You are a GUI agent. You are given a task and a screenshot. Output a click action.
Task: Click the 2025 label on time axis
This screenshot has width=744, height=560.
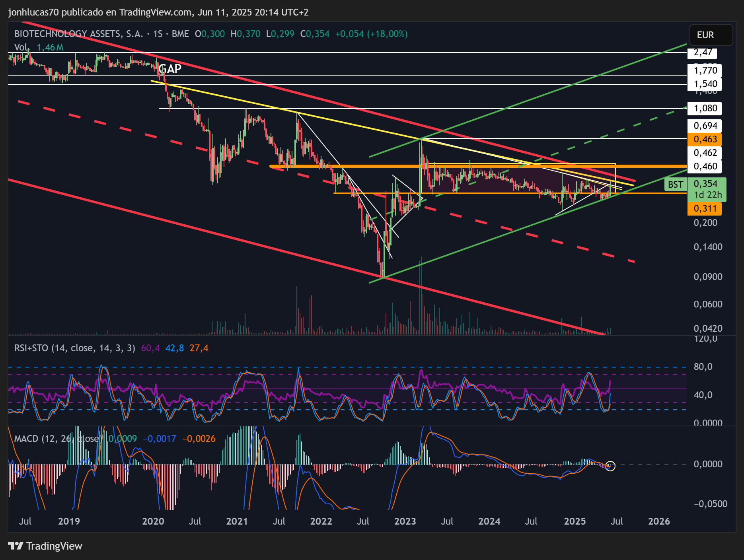[575, 521]
